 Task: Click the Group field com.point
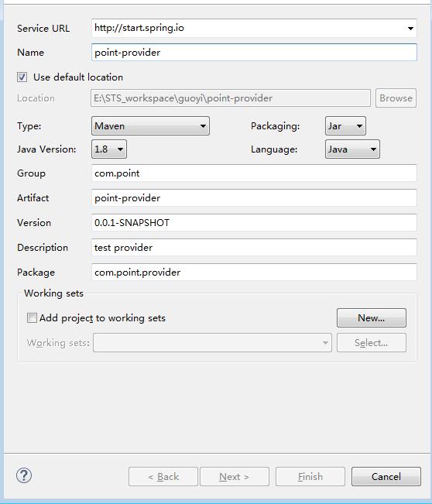[254, 173]
